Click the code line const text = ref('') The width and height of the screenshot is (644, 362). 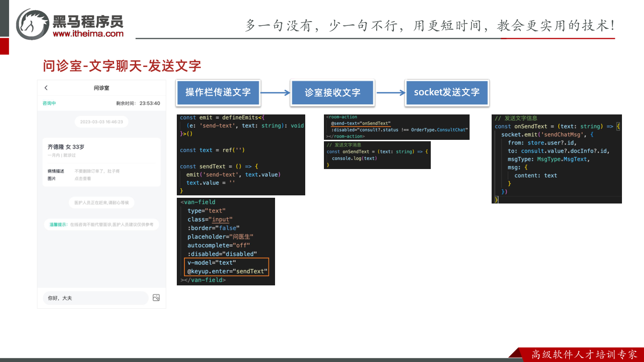pyautogui.click(x=212, y=150)
